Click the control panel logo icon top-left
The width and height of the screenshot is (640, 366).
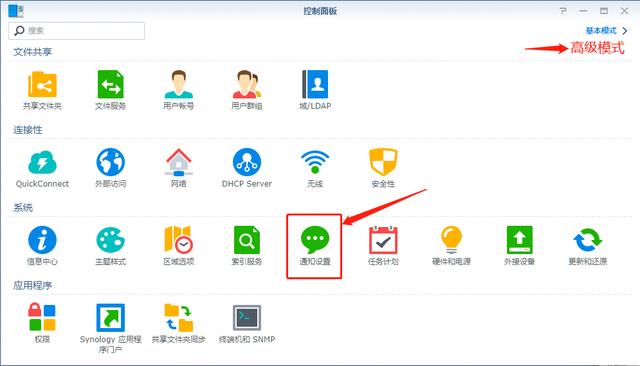16,11
